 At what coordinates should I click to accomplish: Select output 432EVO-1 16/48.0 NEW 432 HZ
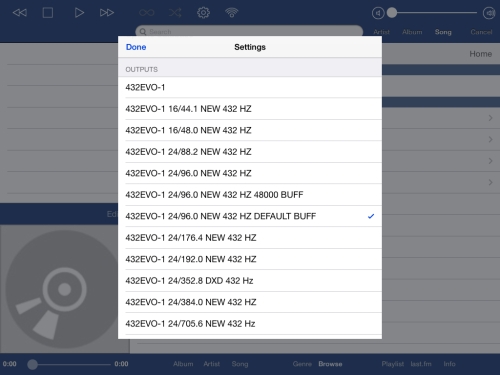[250, 130]
